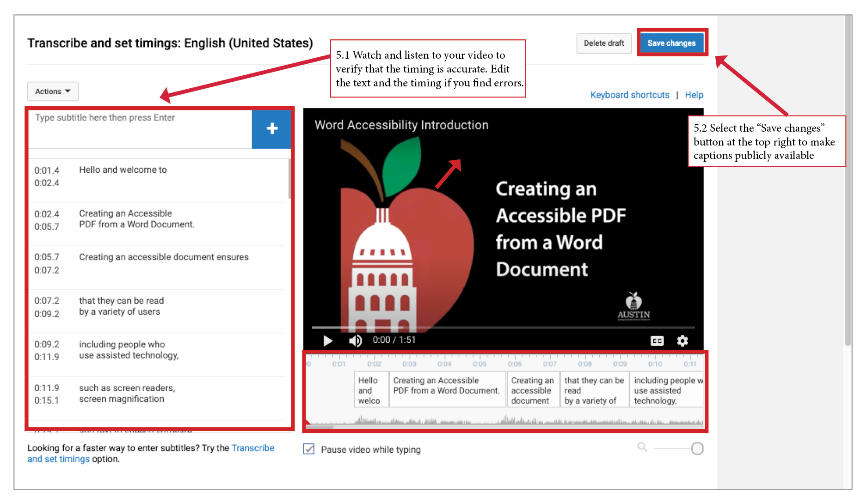
Task: Open the Actions dropdown menu
Action: pos(53,91)
